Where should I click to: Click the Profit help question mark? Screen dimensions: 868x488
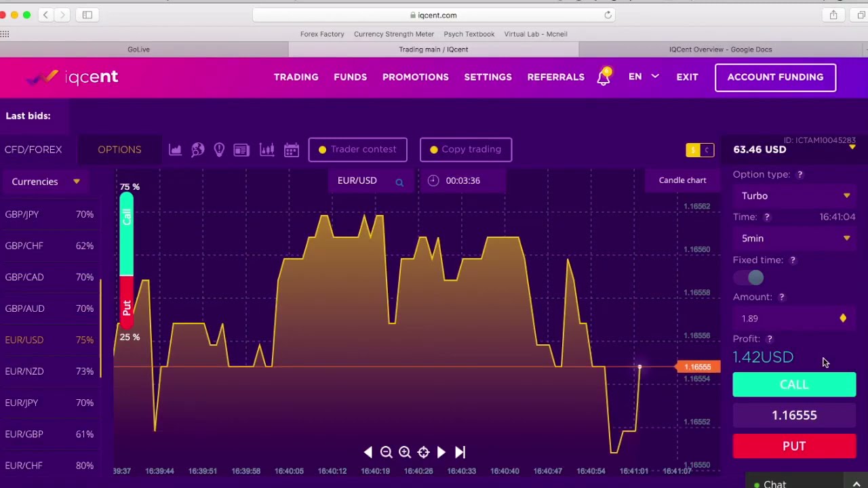pos(770,339)
